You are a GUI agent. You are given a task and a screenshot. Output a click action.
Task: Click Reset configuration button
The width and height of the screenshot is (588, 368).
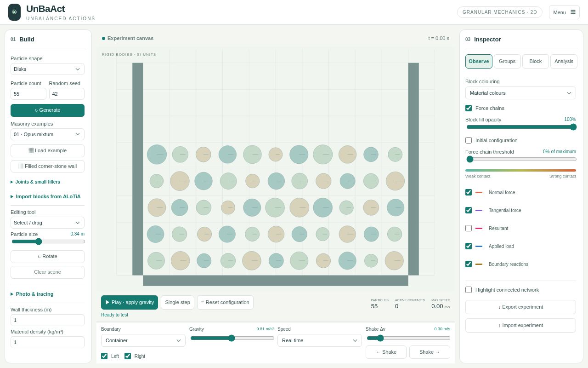pos(225,302)
